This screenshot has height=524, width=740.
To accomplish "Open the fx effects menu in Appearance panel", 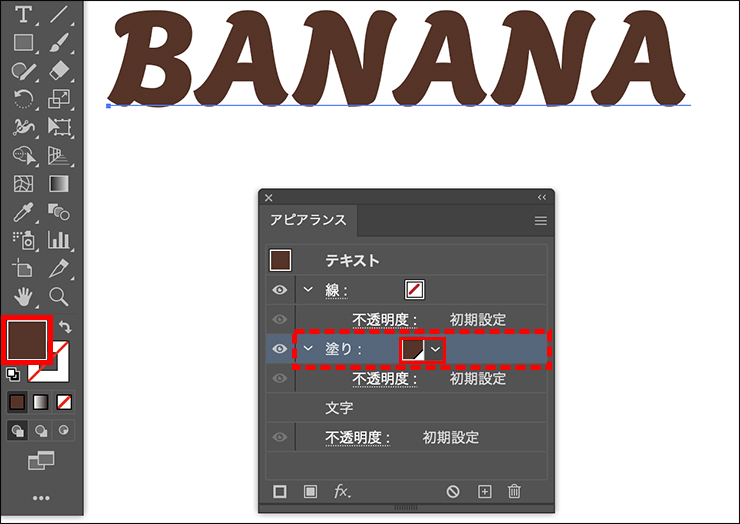I will 342,491.
